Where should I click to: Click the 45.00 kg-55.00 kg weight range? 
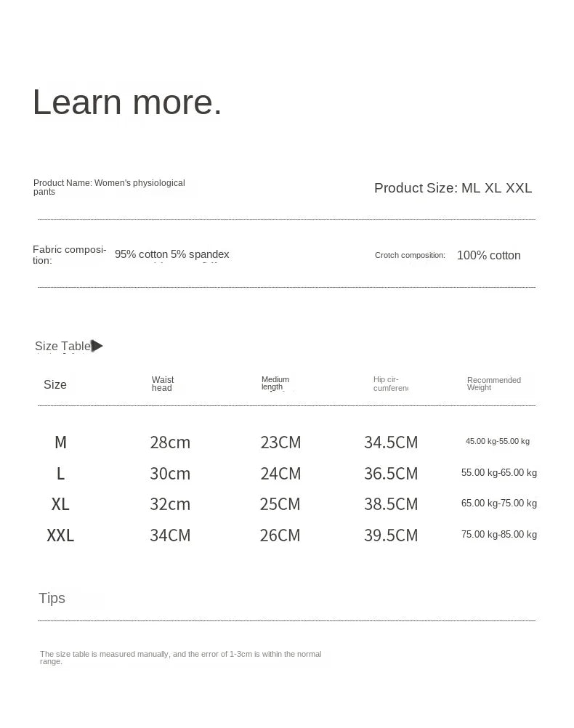pyautogui.click(x=498, y=441)
